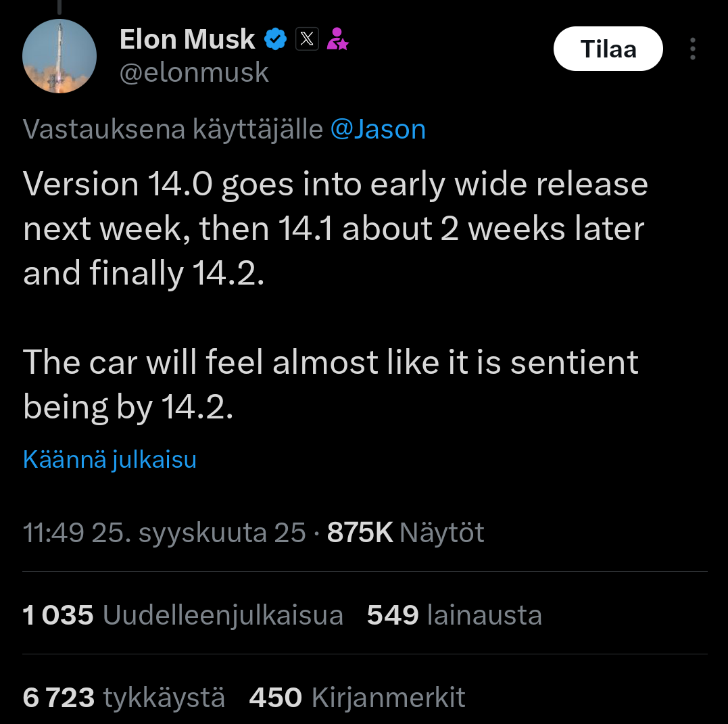Viewport: 728px width, 724px height.
Task: View the 6 723 tykkäystä likes list
Action: 124,697
